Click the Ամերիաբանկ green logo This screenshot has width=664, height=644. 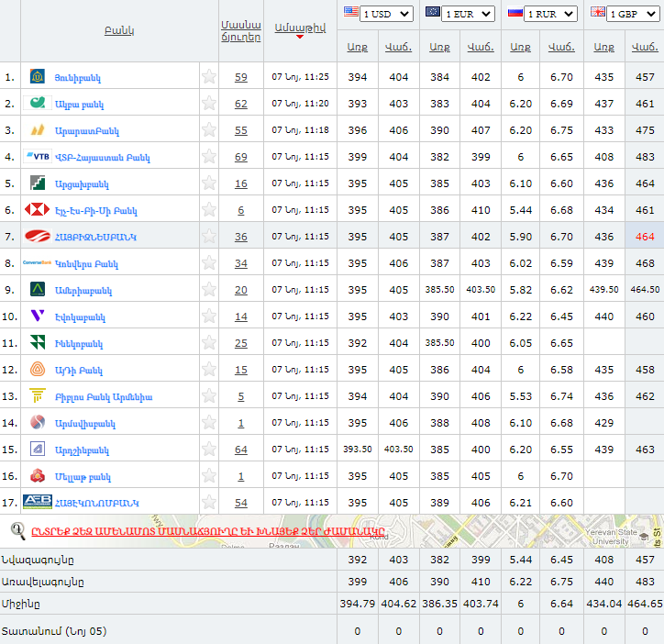(x=38, y=289)
